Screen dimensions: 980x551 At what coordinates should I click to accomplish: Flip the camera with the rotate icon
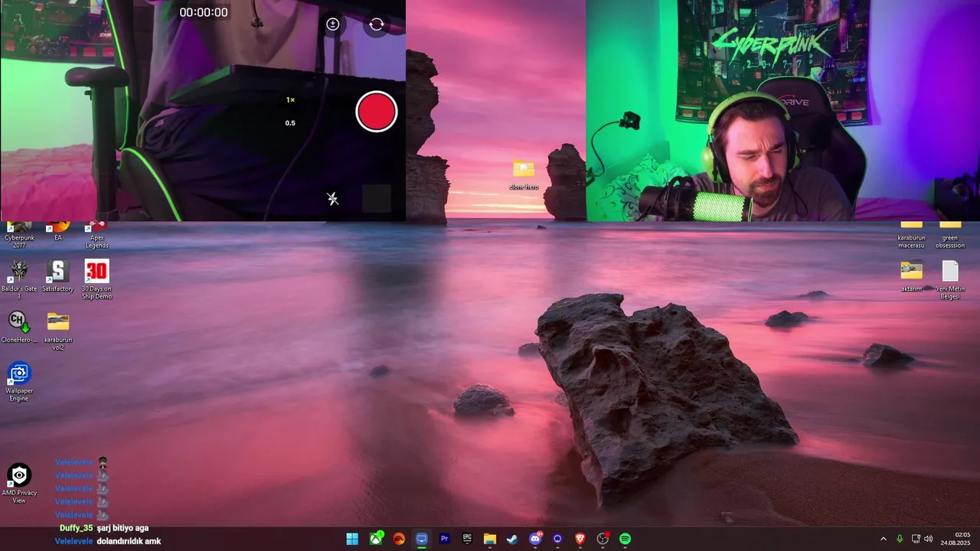[x=376, y=24]
